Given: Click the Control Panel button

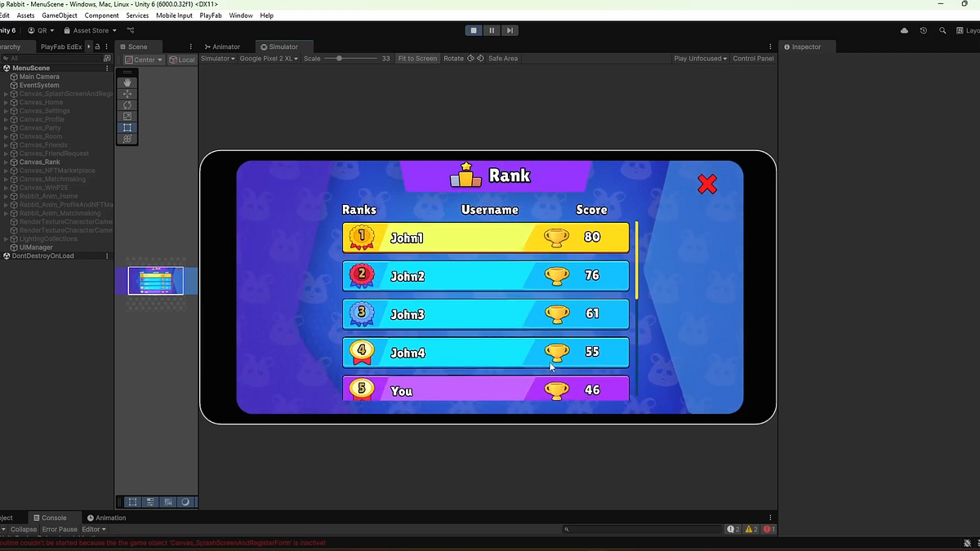Looking at the screenshot, I should (x=753, y=58).
